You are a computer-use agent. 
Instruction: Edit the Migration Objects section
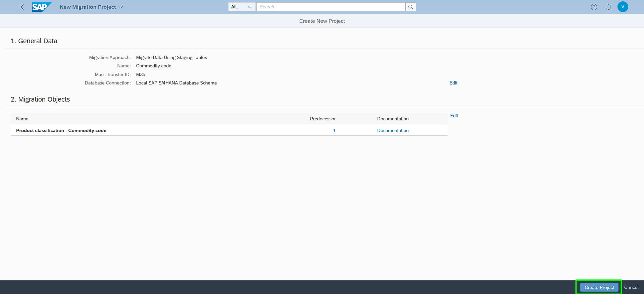(x=454, y=116)
